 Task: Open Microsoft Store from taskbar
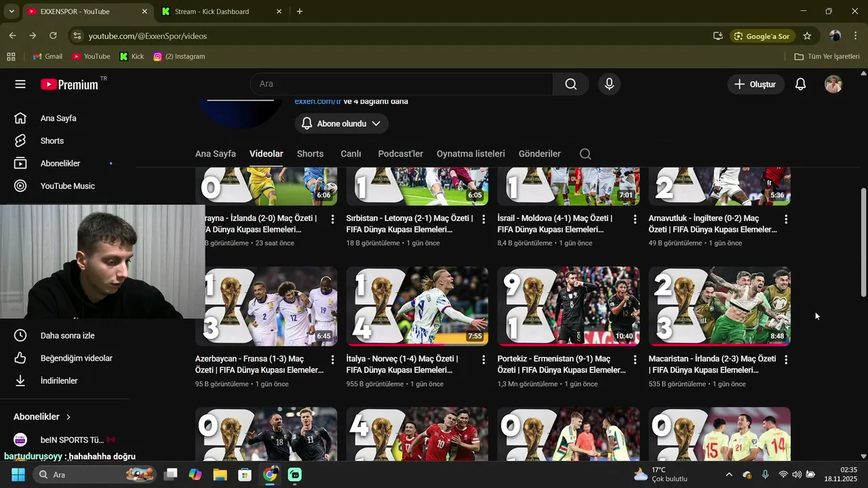[245, 474]
